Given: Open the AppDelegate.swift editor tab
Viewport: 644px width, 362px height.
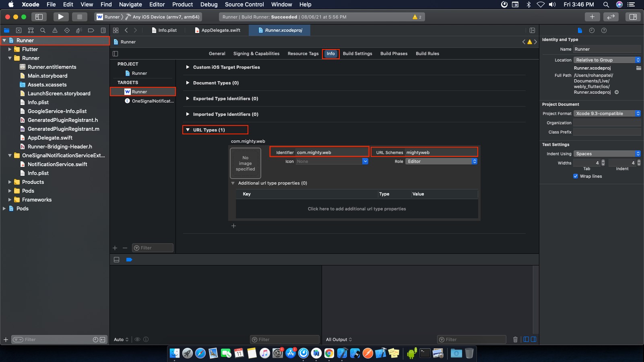Looking at the screenshot, I should [x=218, y=30].
